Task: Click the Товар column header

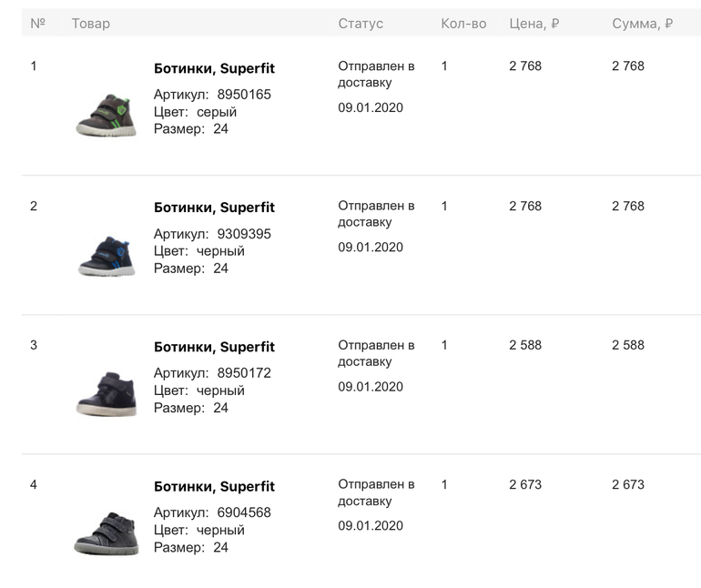Action: click(91, 23)
